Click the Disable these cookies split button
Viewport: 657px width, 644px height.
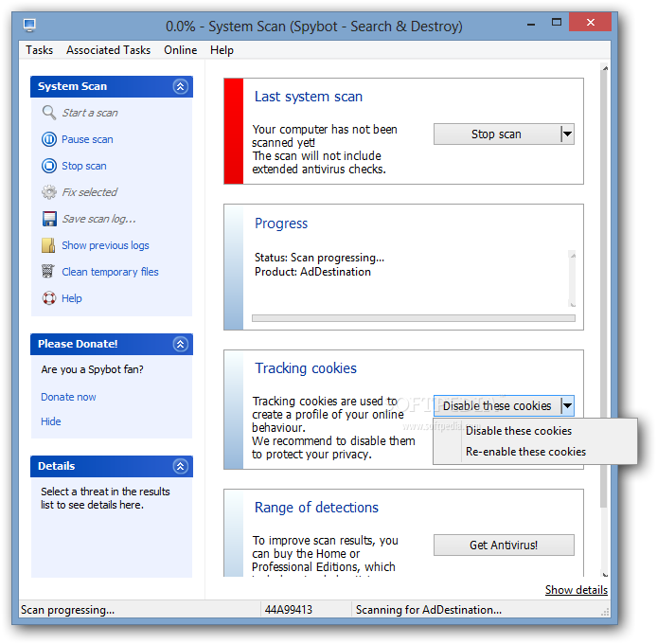pos(497,406)
